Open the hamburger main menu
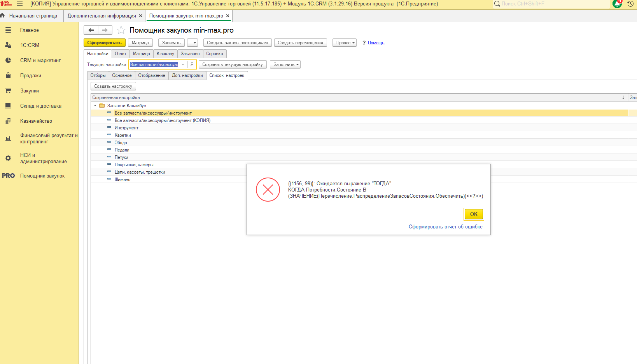This screenshot has height=364, width=637. [x=20, y=4]
